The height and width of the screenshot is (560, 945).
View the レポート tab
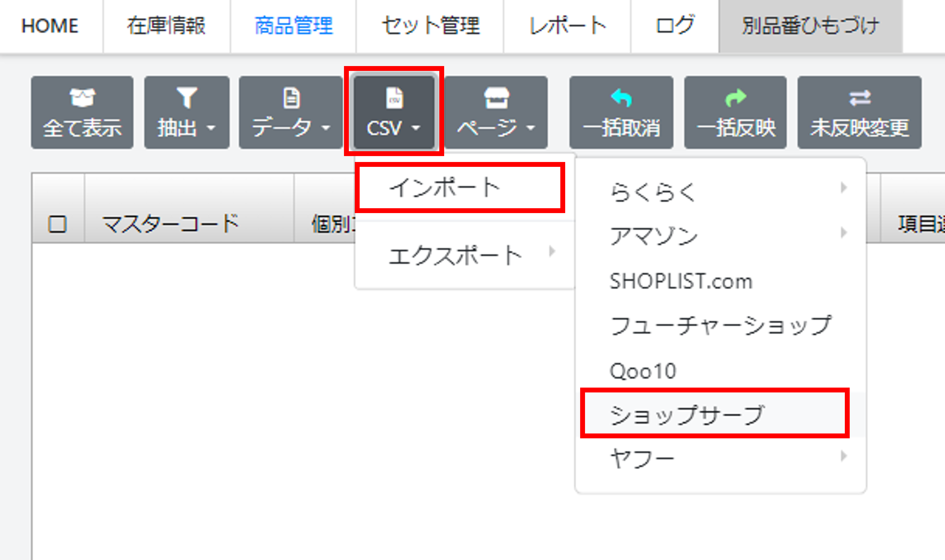pos(567,26)
